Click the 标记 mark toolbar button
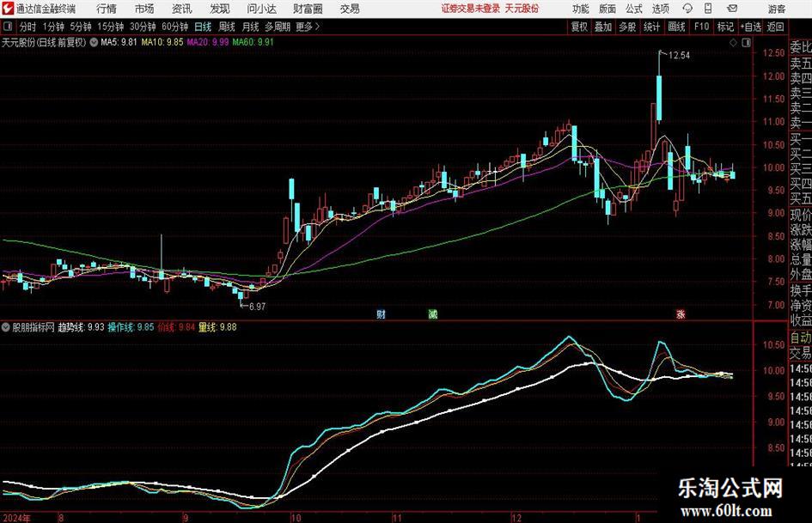The width and height of the screenshot is (812, 523). [x=725, y=27]
